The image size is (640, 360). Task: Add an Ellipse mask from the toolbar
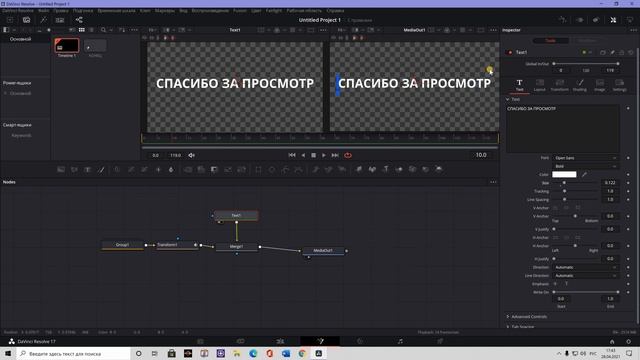pyautogui.click(x=272, y=169)
